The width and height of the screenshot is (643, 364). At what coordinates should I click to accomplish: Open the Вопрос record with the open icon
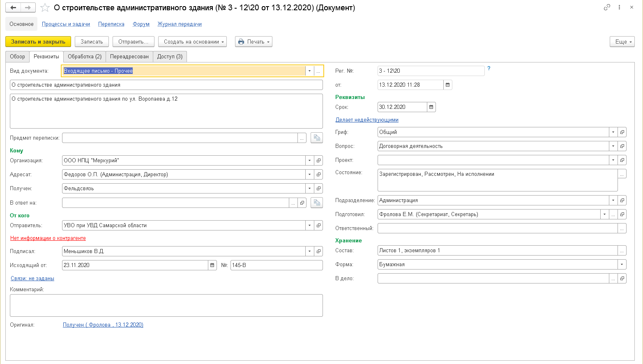(x=622, y=146)
